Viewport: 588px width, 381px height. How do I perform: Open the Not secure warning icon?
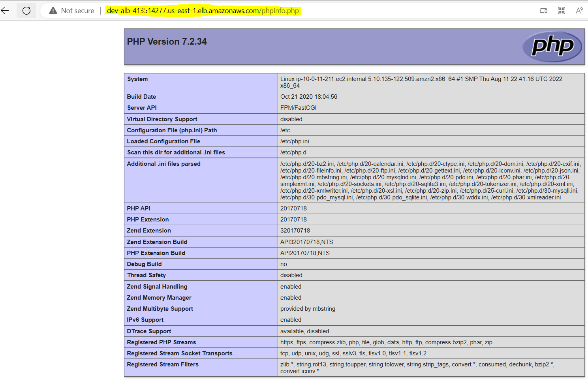click(53, 11)
